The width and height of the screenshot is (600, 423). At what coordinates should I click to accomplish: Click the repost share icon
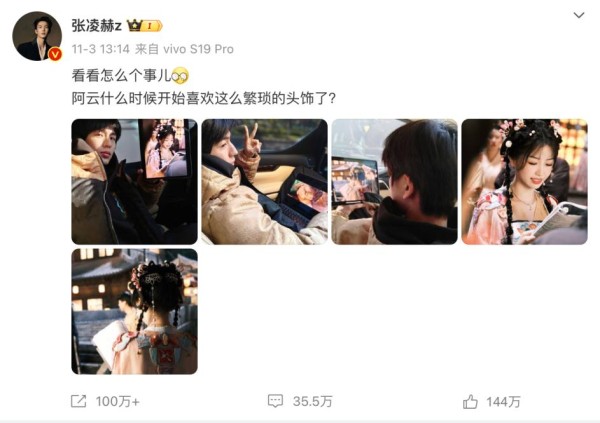click(x=79, y=401)
